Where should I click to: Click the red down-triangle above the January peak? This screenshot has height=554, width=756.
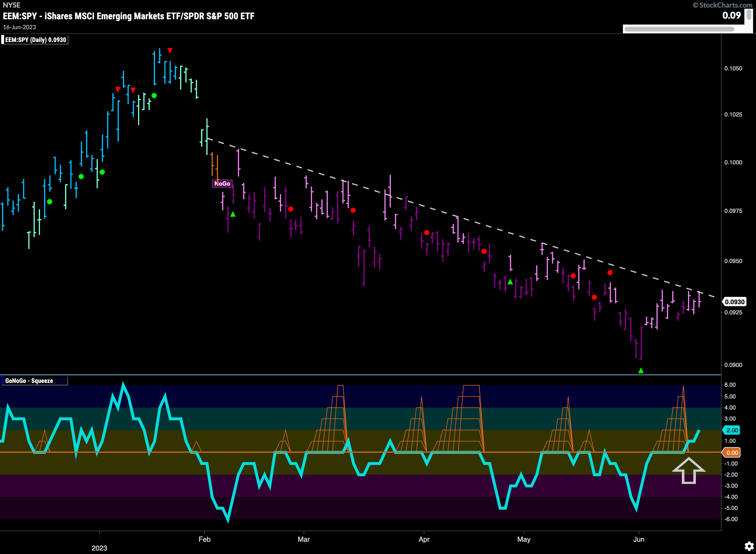170,50
